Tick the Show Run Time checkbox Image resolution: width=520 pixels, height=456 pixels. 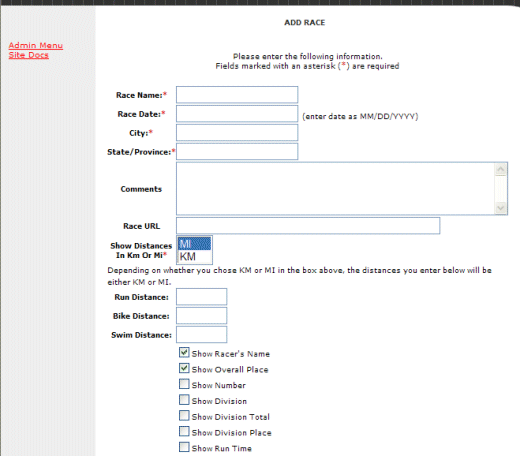184,447
